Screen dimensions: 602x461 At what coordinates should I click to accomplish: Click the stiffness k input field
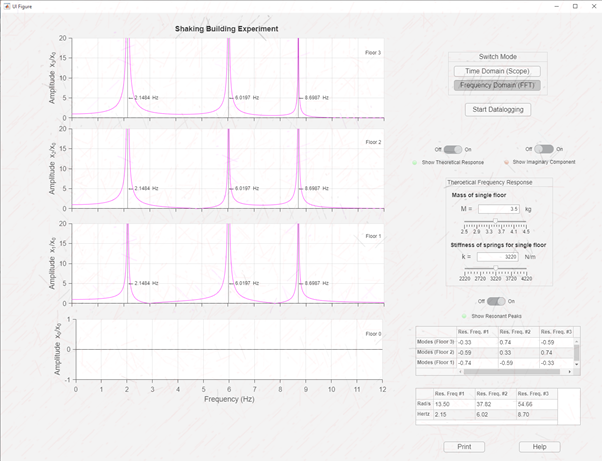pos(498,257)
